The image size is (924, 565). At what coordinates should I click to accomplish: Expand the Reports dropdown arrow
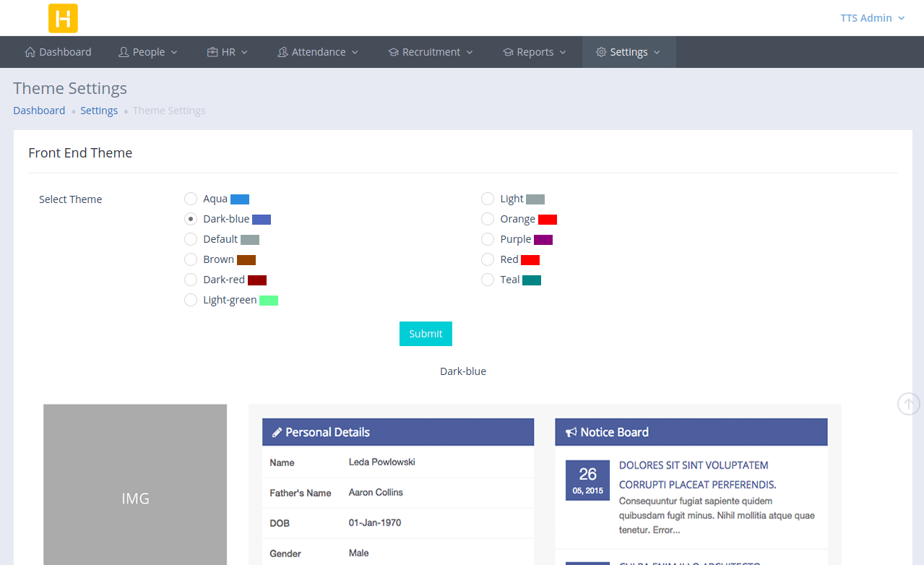563,52
